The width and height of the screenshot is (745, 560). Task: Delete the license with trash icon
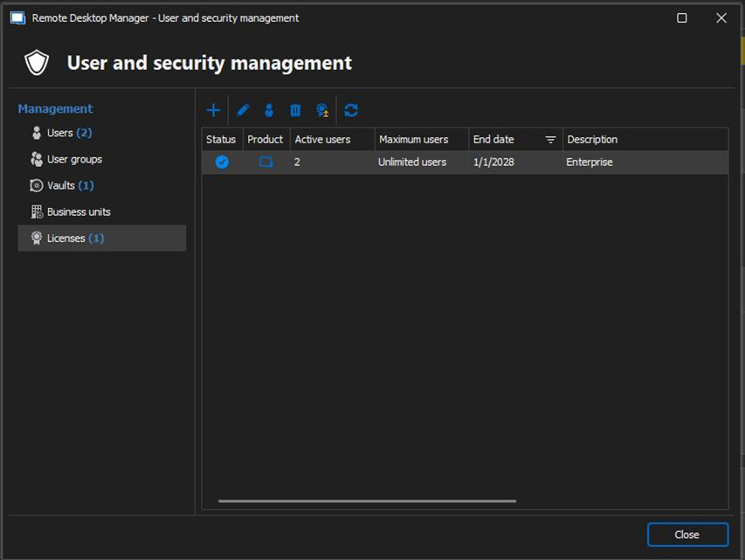[295, 110]
